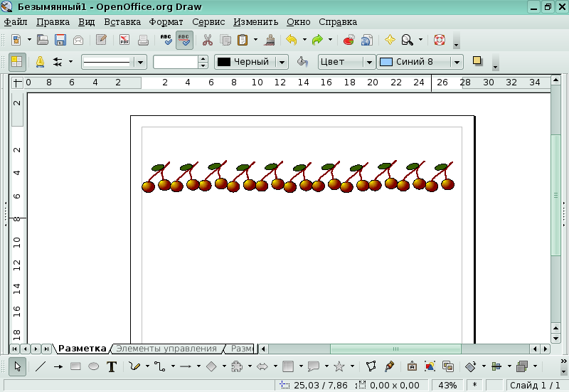Click the first tab navigation arrow
This screenshot has height=392, width=569.
tap(14, 349)
